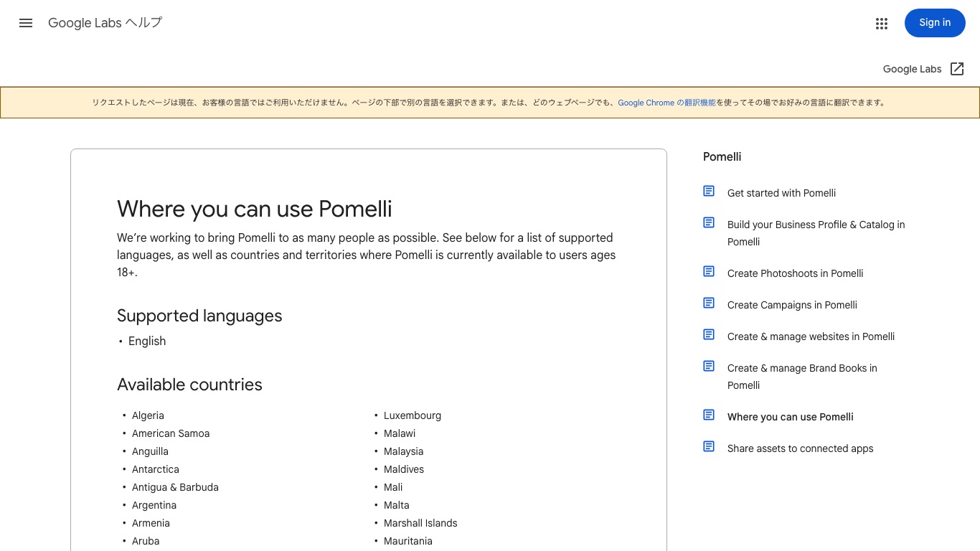Open Create Photoshoots in Pomelli article
This screenshot has height=551, width=980.
[x=795, y=273]
